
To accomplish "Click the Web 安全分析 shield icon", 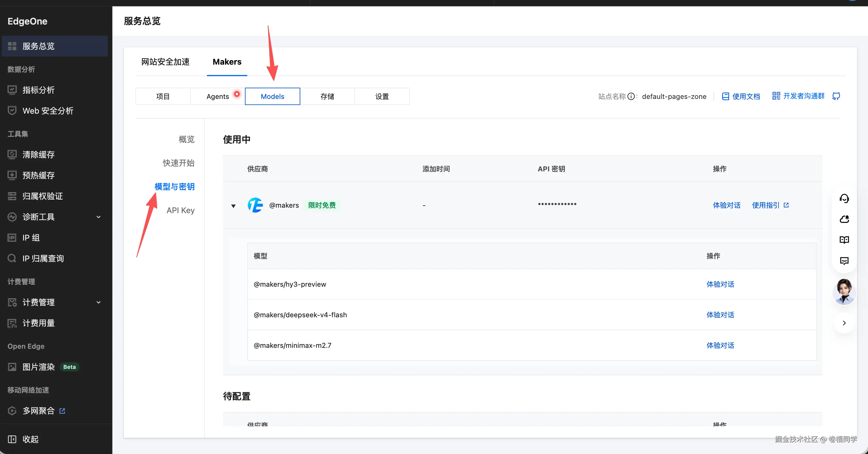I will [12, 111].
